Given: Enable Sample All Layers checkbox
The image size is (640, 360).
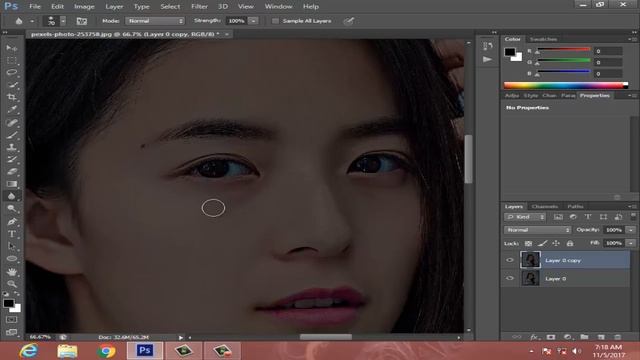Looking at the screenshot, I should click(x=276, y=21).
